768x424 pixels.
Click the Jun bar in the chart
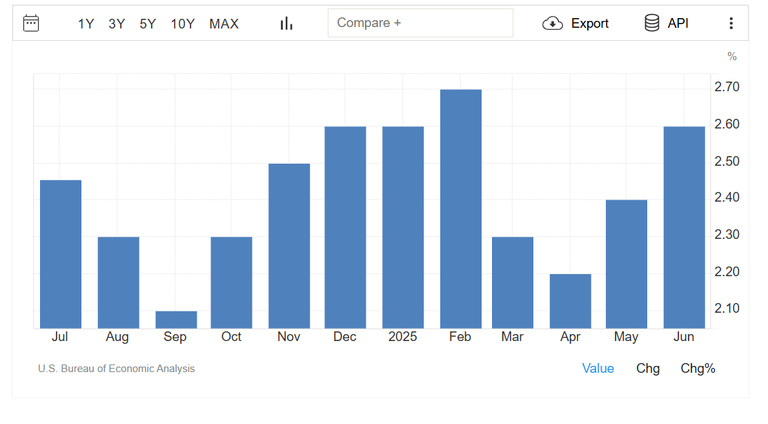pos(684,227)
